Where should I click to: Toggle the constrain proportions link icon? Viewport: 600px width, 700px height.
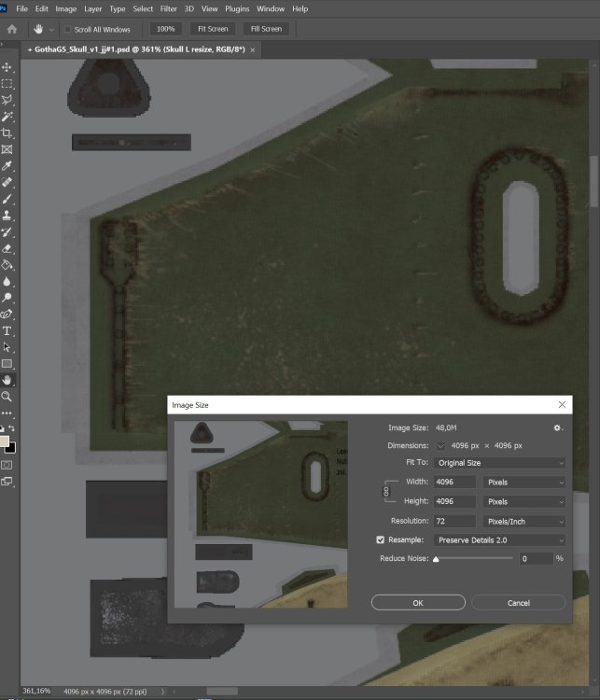click(385, 491)
